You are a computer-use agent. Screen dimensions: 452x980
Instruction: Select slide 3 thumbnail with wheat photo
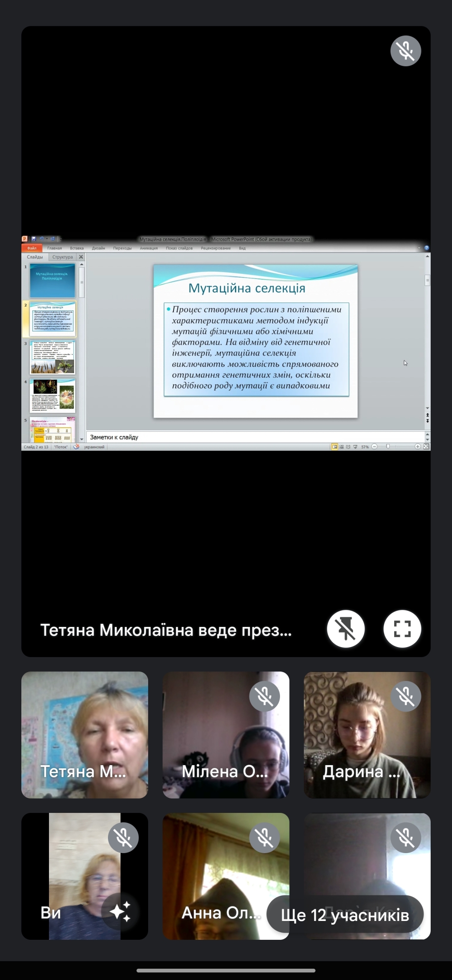pyautogui.click(x=52, y=357)
